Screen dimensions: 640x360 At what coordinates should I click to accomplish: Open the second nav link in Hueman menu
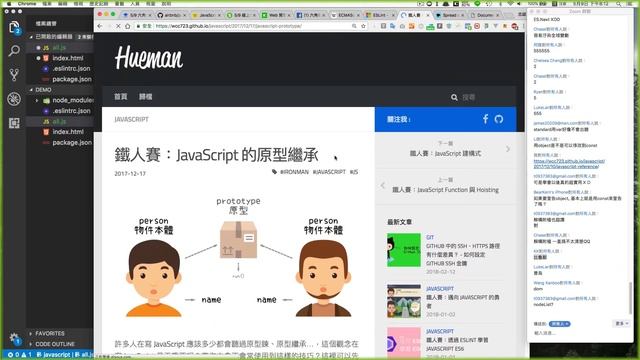tap(145, 97)
